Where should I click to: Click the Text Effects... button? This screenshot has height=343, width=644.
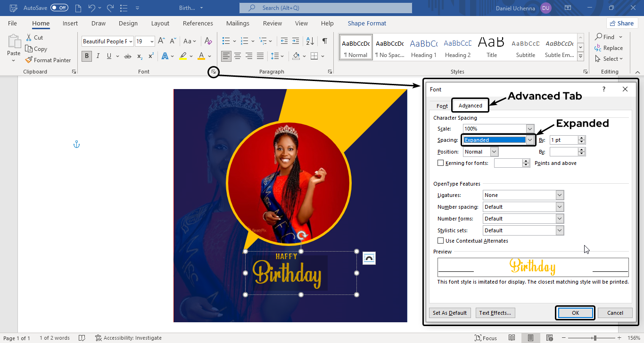coord(495,313)
